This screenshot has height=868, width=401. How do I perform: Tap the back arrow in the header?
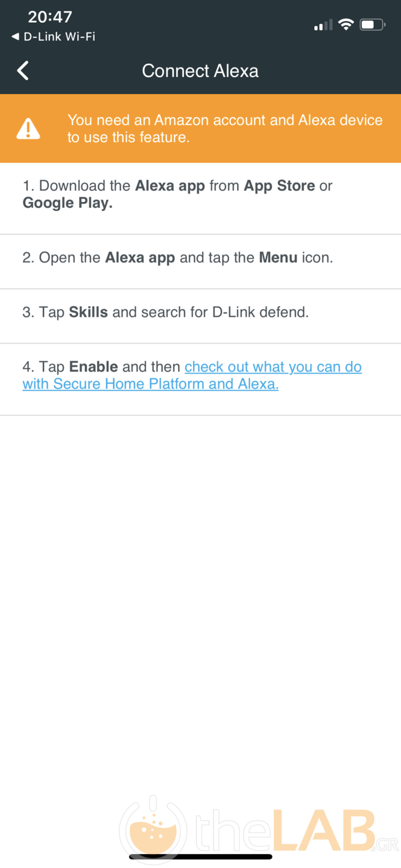tap(23, 71)
